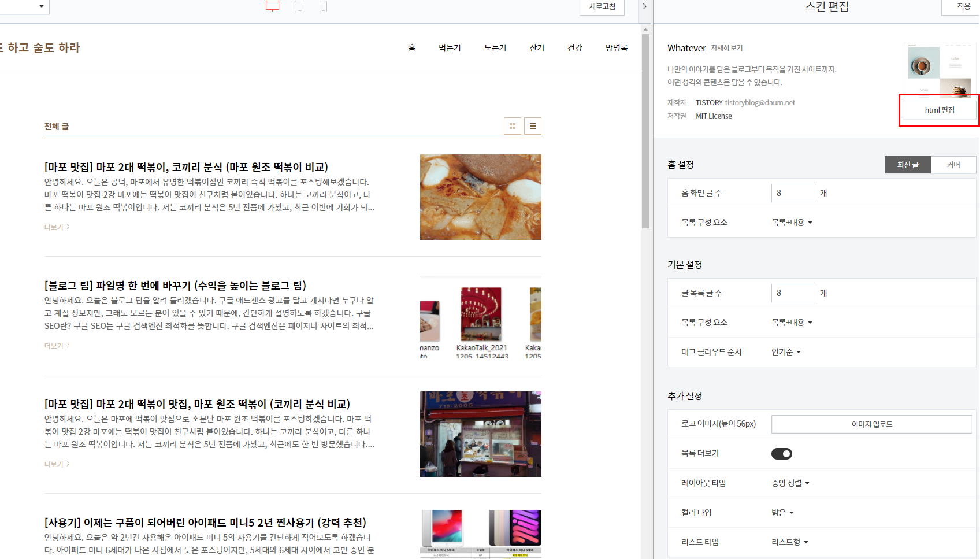Select the list view icon
980x559 pixels.
tap(532, 125)
